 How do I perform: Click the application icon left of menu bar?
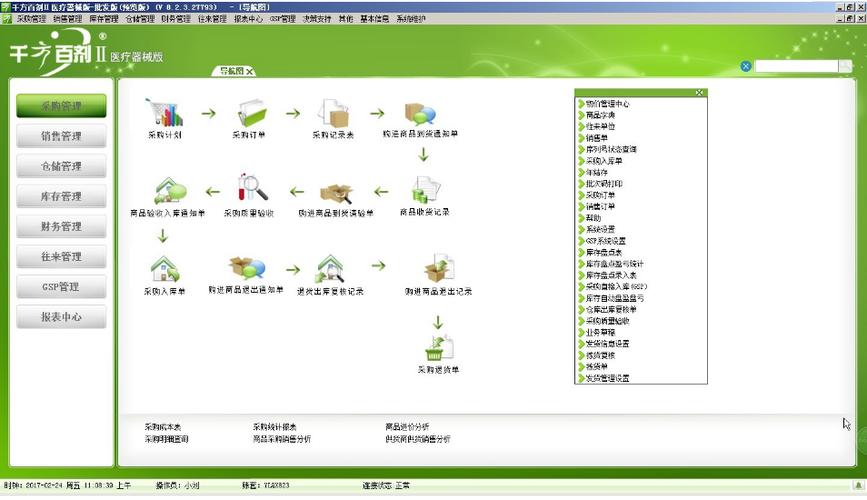pyautogui.click(x=6, y=19)
